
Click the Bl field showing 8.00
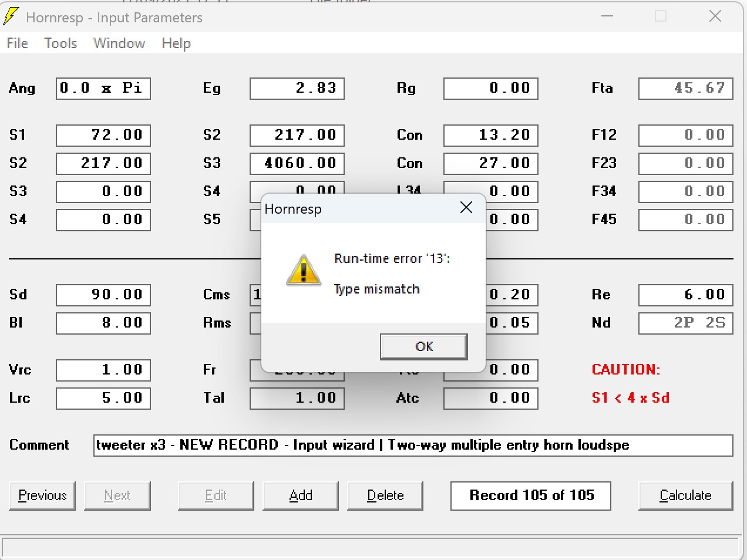pyautogui.click(x=103, y=323)
